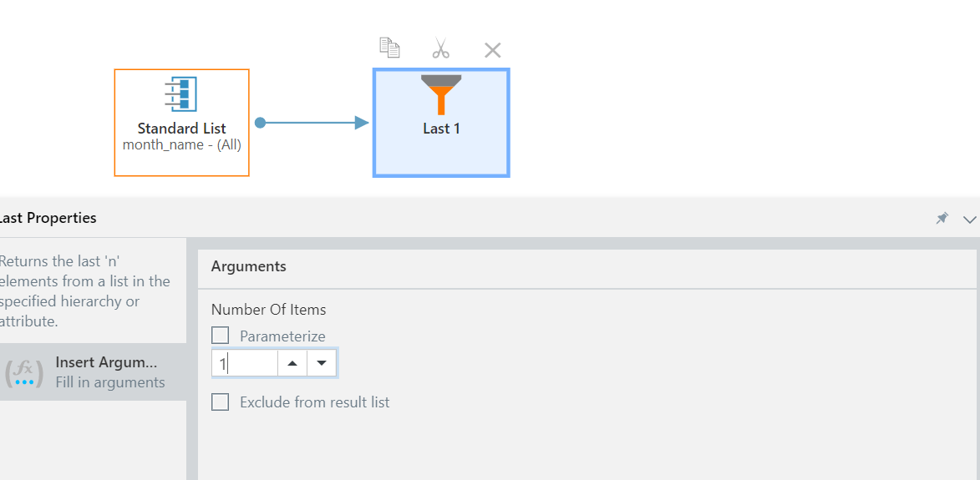Decrease Number Of Items with down arrow
The image size is (980, 480).
[x=322, y=363]
